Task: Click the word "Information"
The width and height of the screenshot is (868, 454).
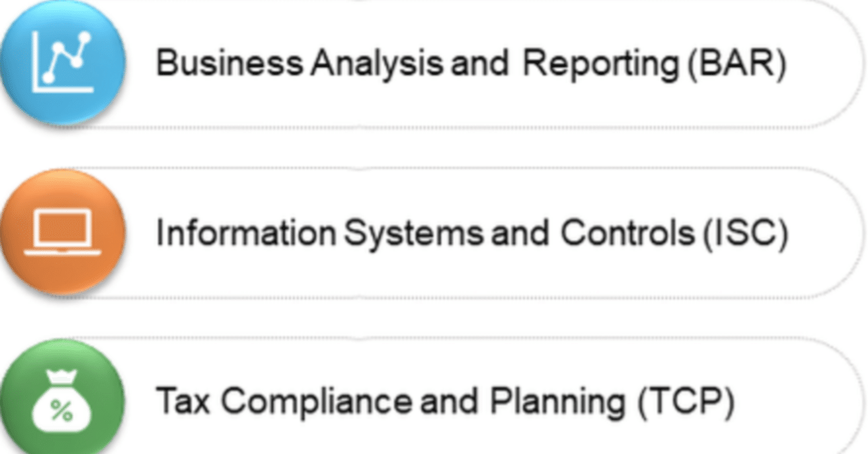Action: coord(245,234)
